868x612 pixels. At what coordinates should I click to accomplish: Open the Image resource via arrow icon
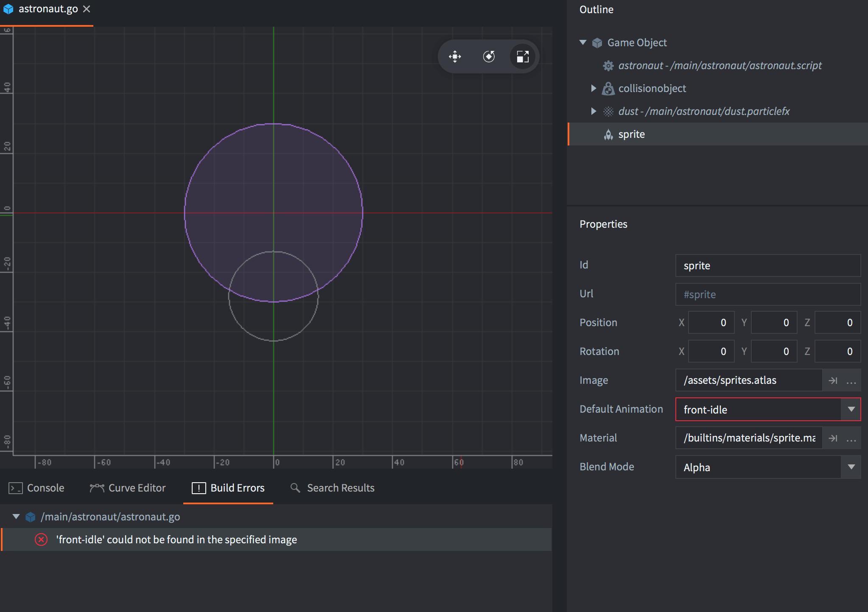click(x=833, y=380)
